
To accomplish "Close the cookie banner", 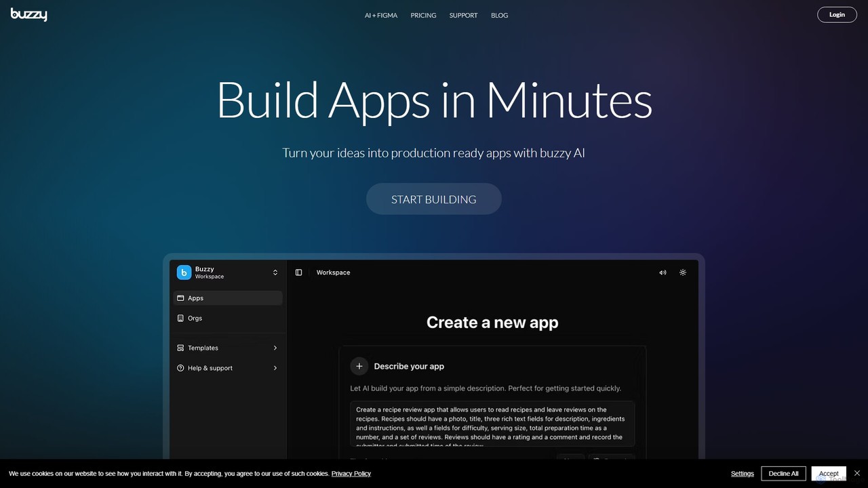I will pyautogui.click(x=857, y=473).
